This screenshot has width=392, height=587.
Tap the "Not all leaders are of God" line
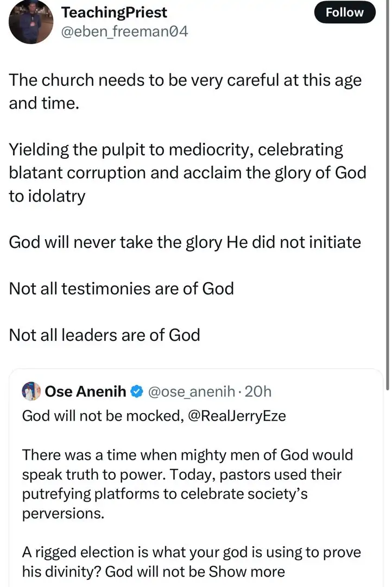click(105, 335)
